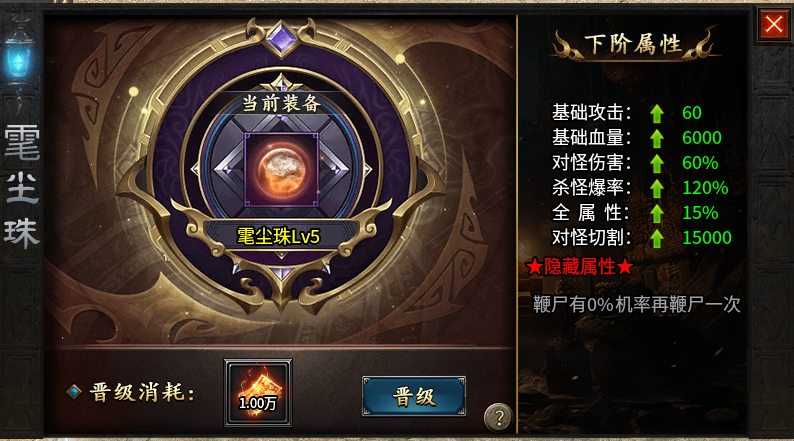The image size is (794, 441).
Task: Click the blue diamond next to 晋级消耗
Action: coord(74,391)
